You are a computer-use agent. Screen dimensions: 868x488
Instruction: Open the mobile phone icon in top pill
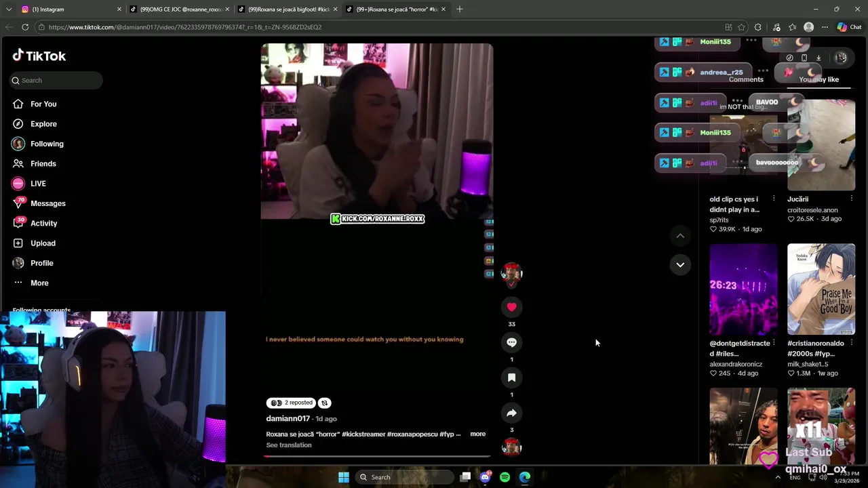pyautogui.click(x=804, y=58)
